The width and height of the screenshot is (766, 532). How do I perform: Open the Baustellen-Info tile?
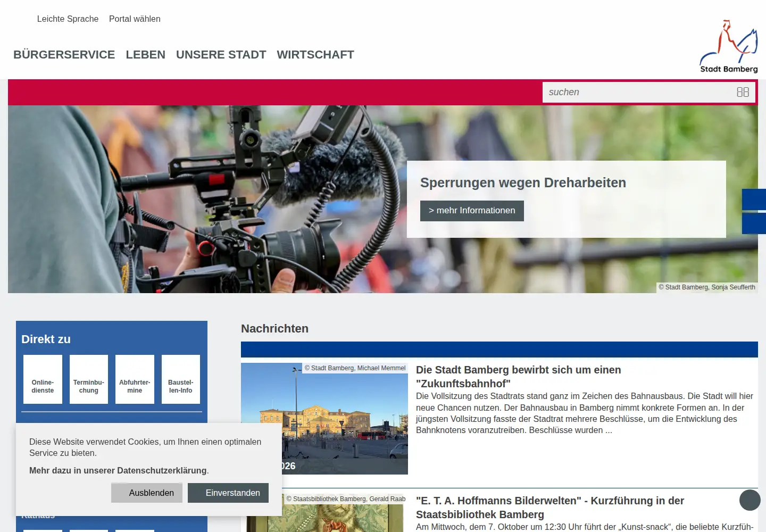[181, 379]
